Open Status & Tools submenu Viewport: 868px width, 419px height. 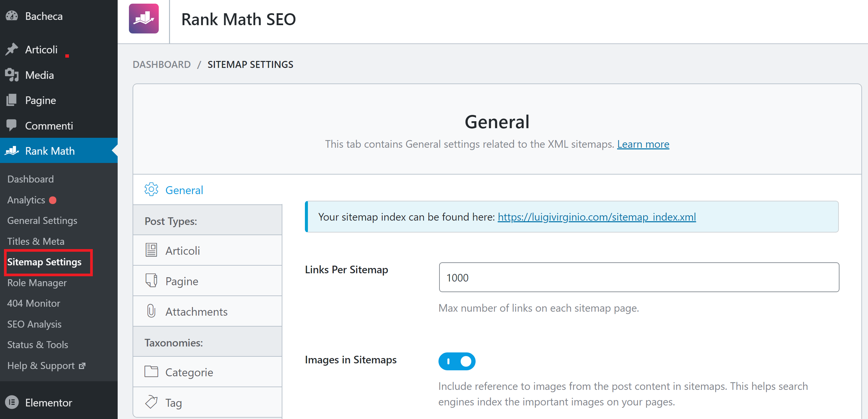37,344
